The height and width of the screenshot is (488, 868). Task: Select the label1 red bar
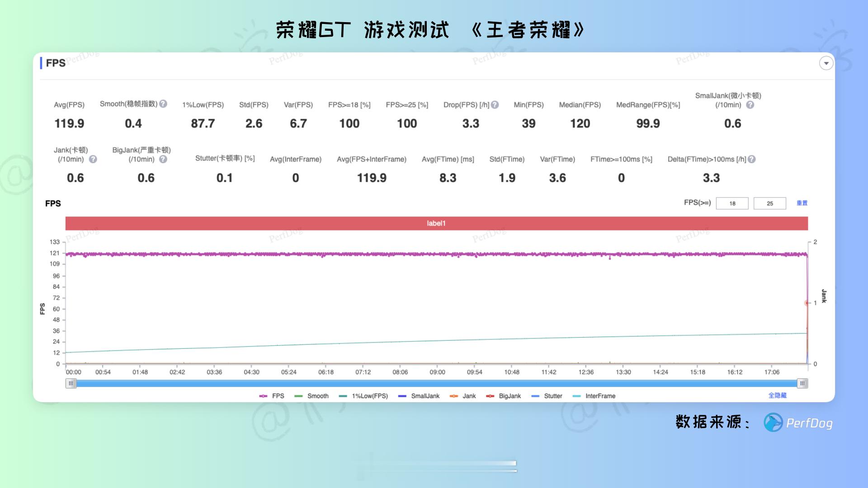(436, 223)
